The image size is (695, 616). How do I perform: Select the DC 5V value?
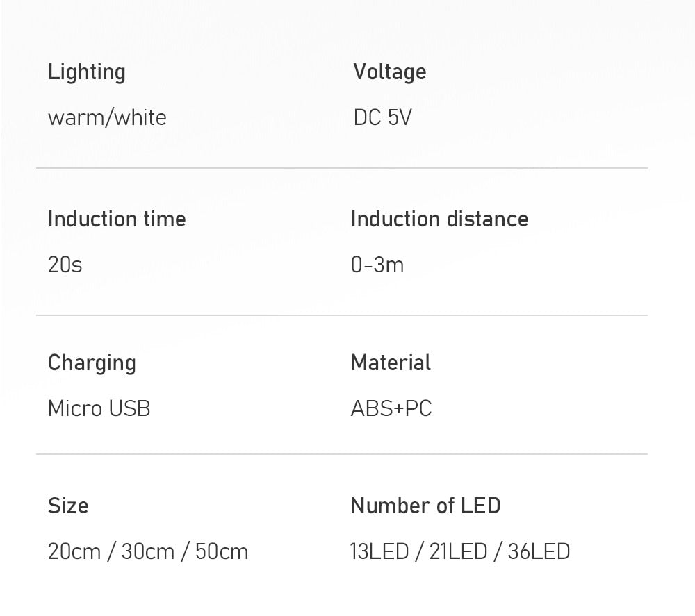pyautogui.click(x=382, y=117)
